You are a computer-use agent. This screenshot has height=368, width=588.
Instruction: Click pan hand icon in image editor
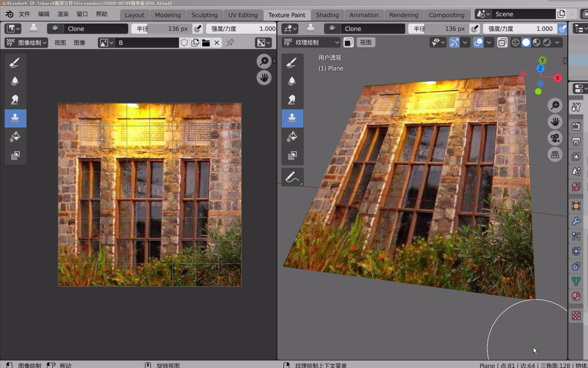[x=264, y=78]
